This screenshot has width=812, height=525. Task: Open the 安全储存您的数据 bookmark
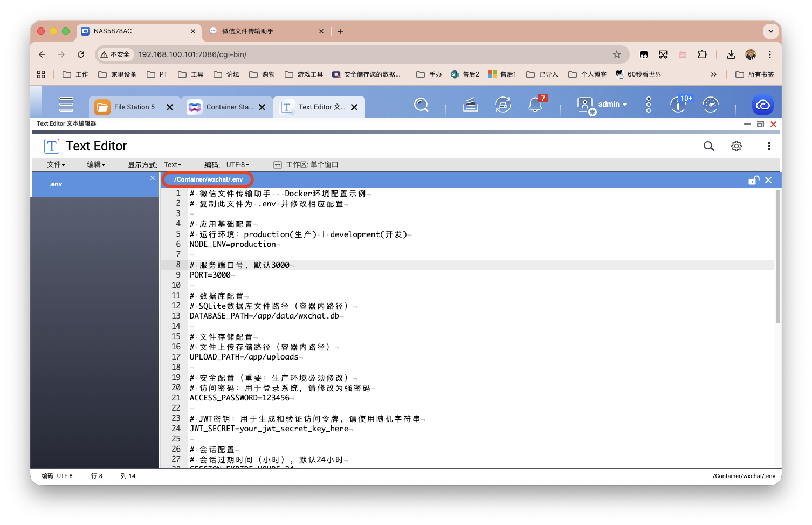pyautogui.click(x=368, y=74)
